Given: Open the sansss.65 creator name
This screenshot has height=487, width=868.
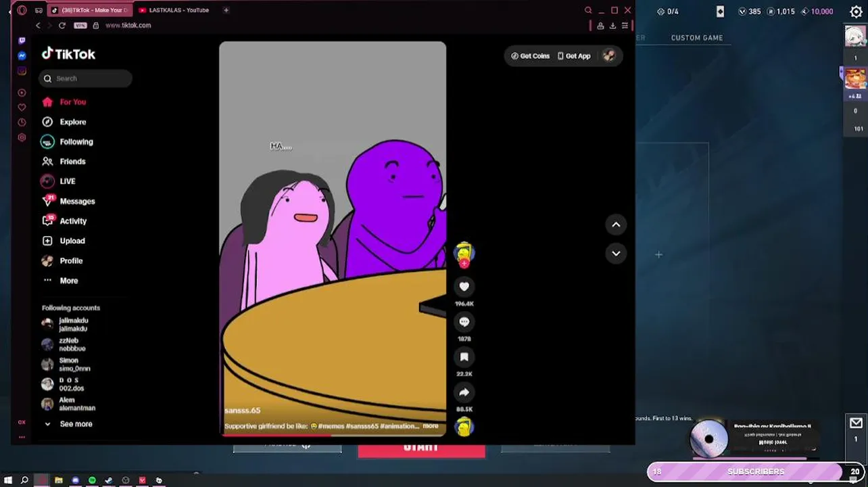Looking at the screenshot, I should 242,411.
